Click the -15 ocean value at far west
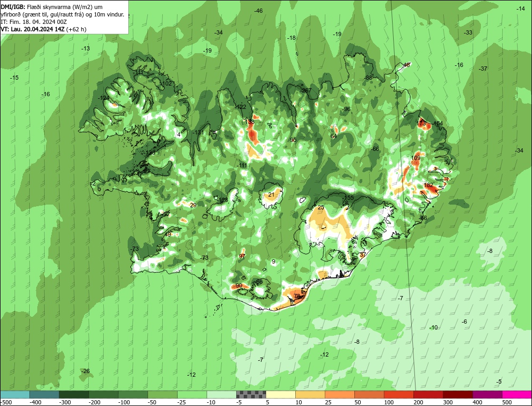The width and height of the screenshot is (532, 406). coord(14,78)
